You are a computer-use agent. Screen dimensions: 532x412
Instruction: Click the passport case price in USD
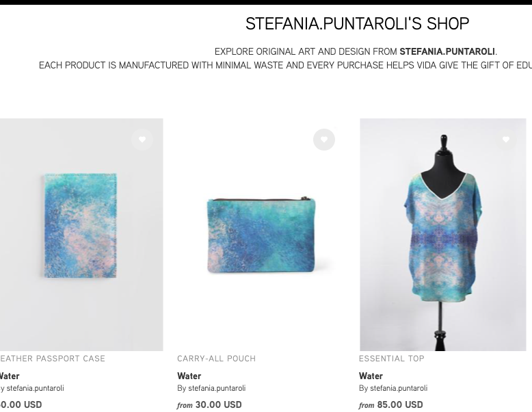point(21,404)
